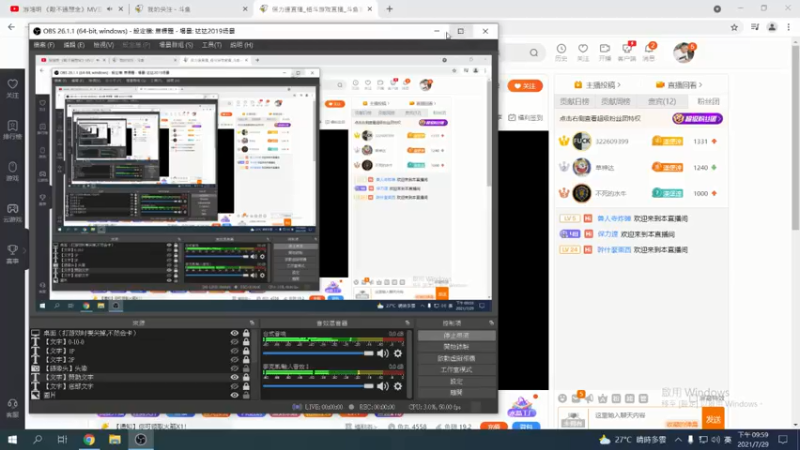Switch to the 粉丝团 tab
800x450 pixels.
tap(708, 102)
